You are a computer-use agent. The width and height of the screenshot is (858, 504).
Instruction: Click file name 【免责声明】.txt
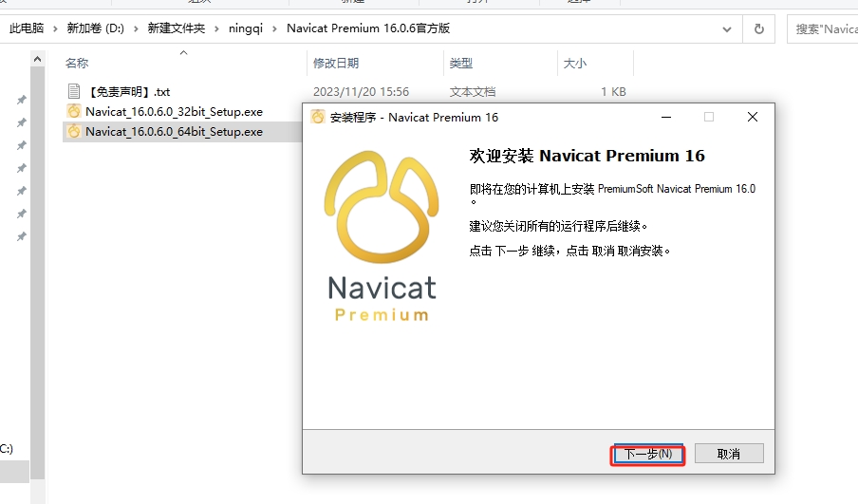click(130, 92)
